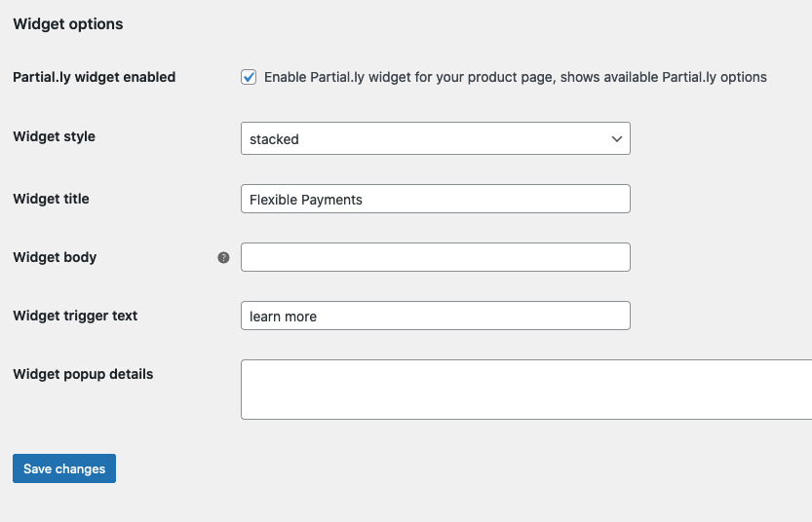Click the Widget trigger text label
This screenshot has height=522, width=812.
click(75, 316)
